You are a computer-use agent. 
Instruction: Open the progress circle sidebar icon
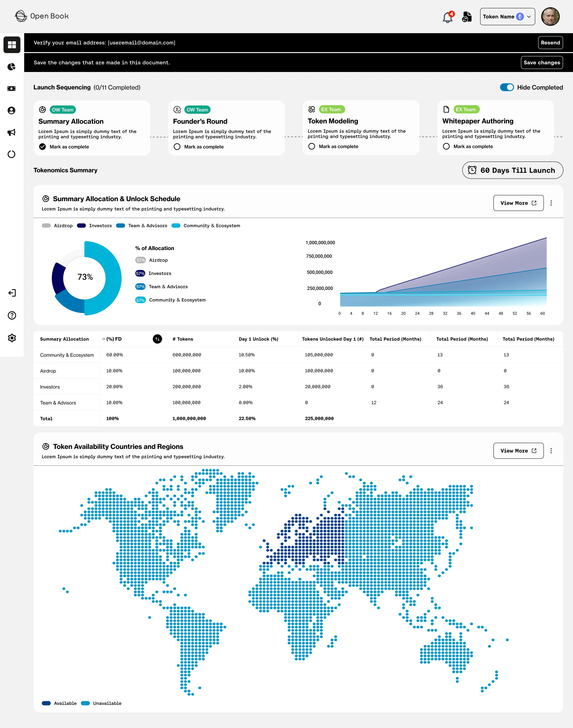12,154
